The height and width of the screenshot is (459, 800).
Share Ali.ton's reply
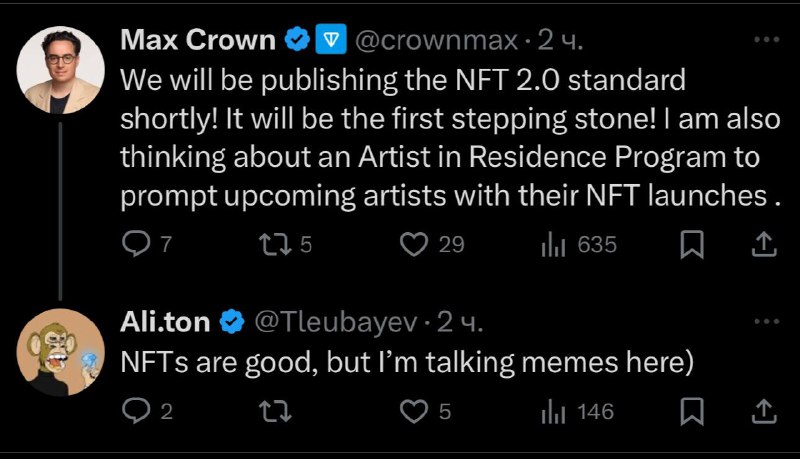(x=764, y=412)
